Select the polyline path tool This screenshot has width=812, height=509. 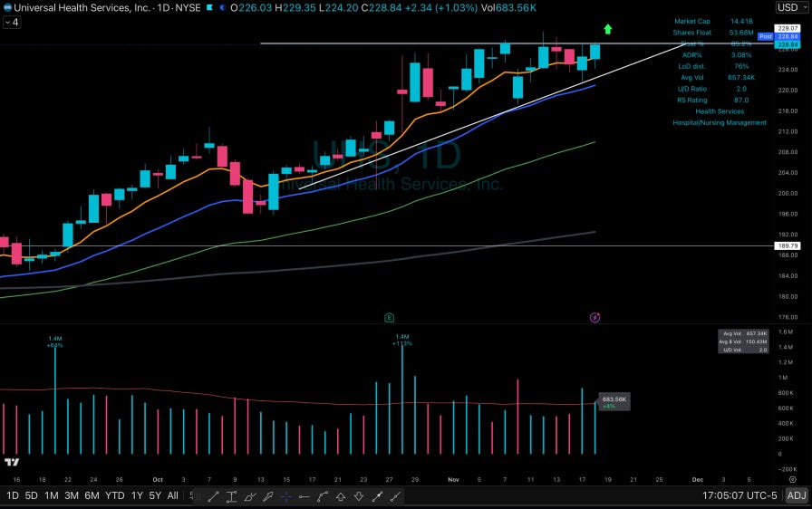tap(322, 497)
